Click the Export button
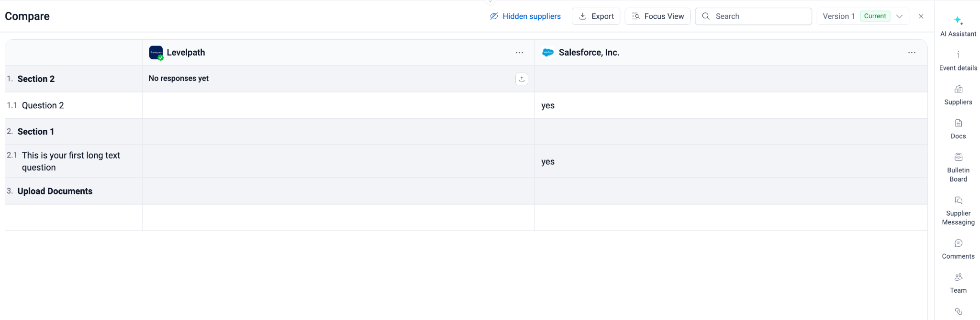 (596, 16)
